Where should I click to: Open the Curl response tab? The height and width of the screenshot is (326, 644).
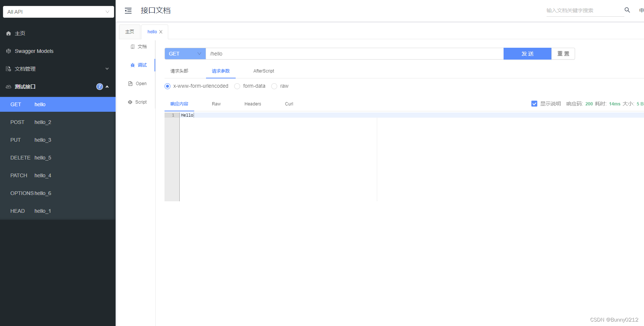coord(289,104)
